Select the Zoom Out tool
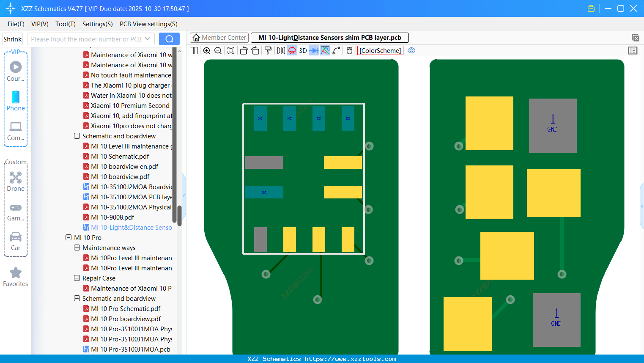Image resolution: width=644 pixels, height=363 pixels. [x=217, y=50]
